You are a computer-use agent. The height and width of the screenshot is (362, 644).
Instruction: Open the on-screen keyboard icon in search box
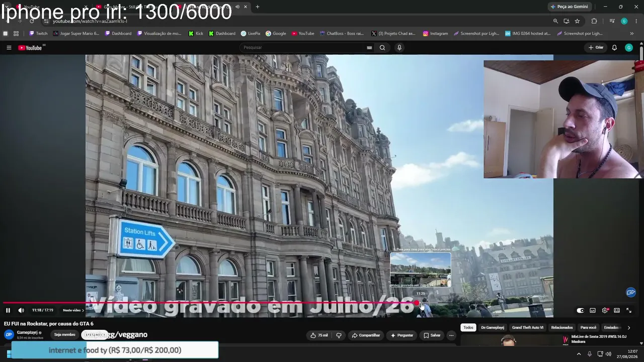(369, 48)
